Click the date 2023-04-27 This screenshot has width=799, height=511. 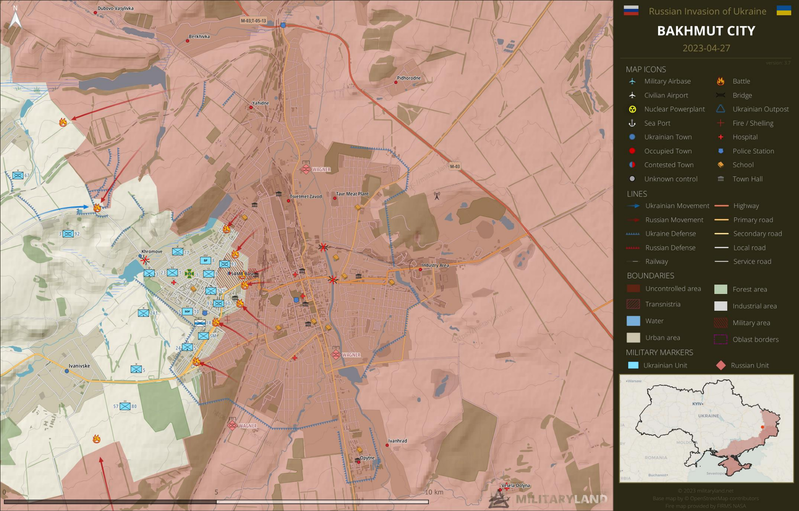[706, 48]
